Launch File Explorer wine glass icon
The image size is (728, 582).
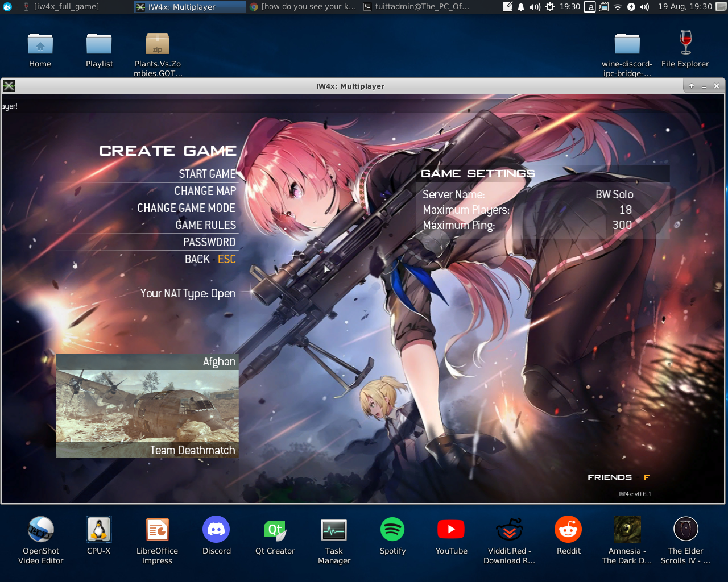[x=685, y=49]
